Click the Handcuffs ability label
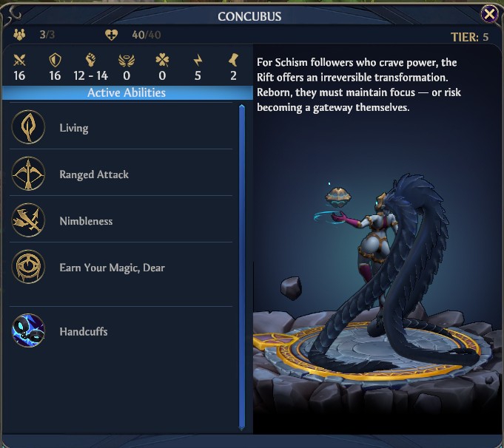 click(84, 331)
